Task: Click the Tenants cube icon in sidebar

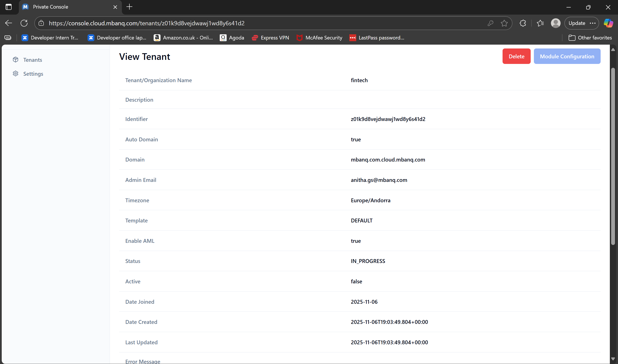Action: click(x=15, y=60)
